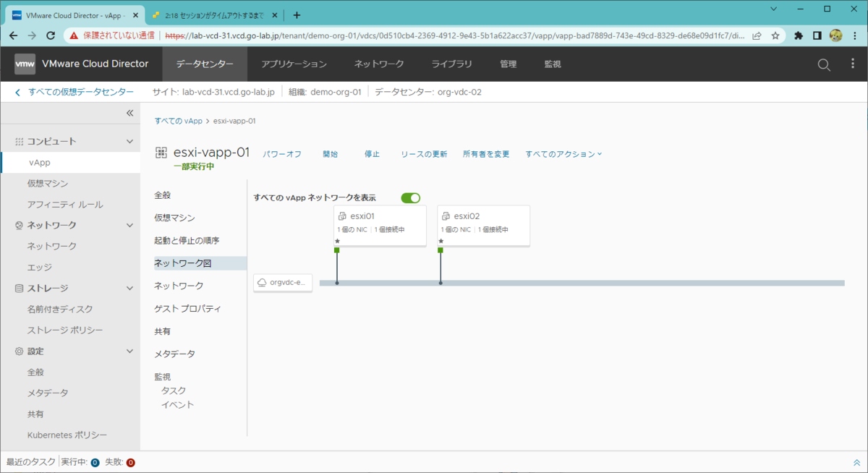Click the パワーオフ action
868x473 pixels.
click(282, 154)
